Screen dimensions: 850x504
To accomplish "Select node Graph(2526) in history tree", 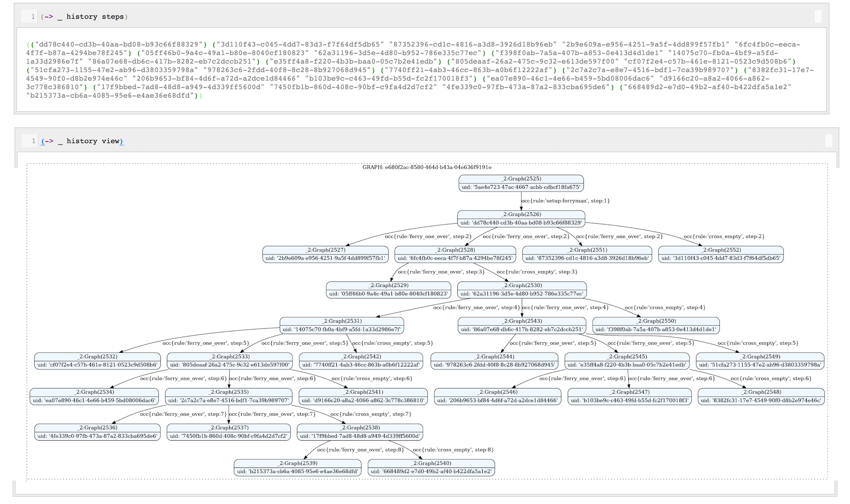I will 521,219.
